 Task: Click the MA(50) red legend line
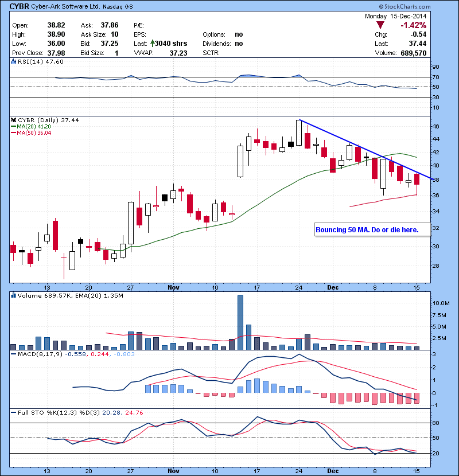13,133
